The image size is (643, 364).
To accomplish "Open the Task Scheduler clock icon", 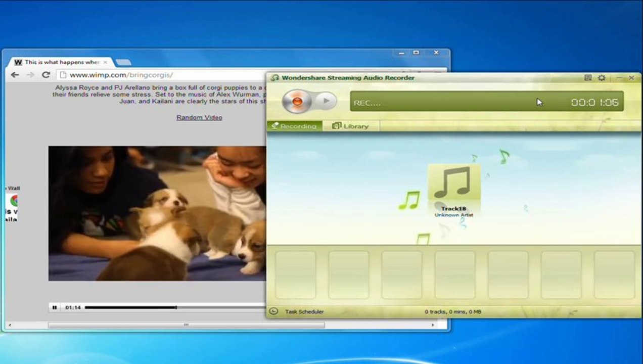I will point(273,311).
